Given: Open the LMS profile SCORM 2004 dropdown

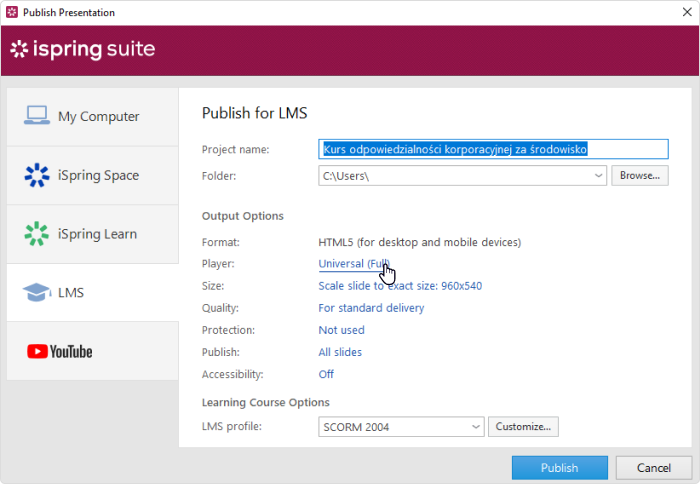Looking at the screenshot, I should click(401, 427).
